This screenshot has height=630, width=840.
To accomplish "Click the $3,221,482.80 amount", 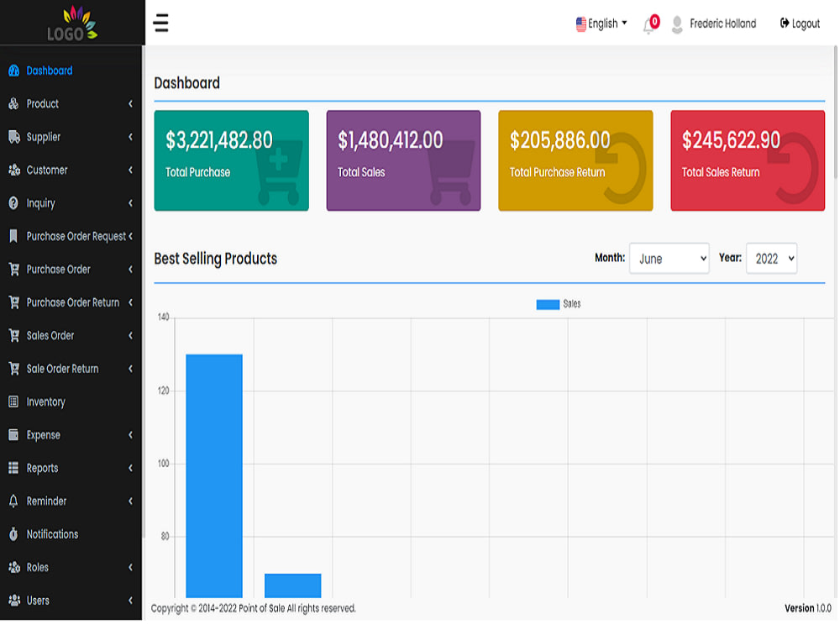I will click(218, 140).
